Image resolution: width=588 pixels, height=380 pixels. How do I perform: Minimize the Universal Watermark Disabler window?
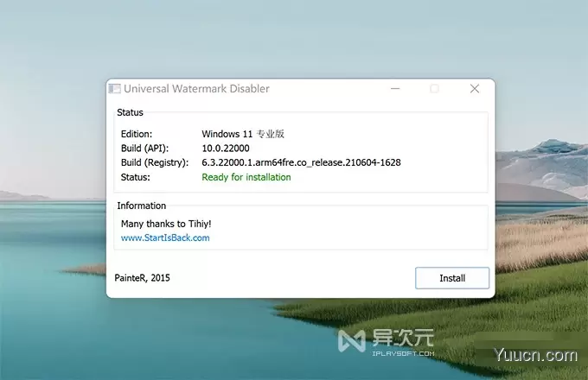click(395, 89)
